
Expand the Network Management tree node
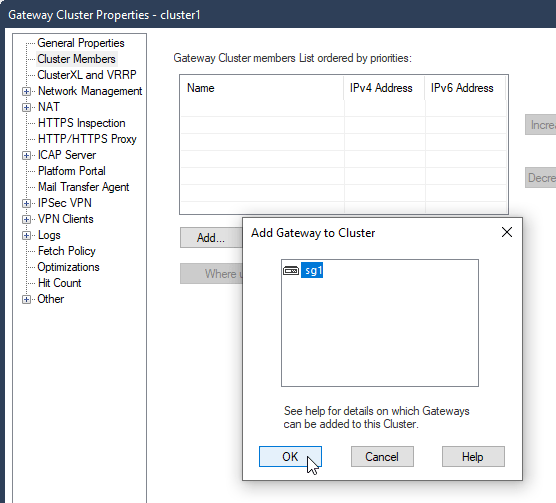[x=26, y=91]
